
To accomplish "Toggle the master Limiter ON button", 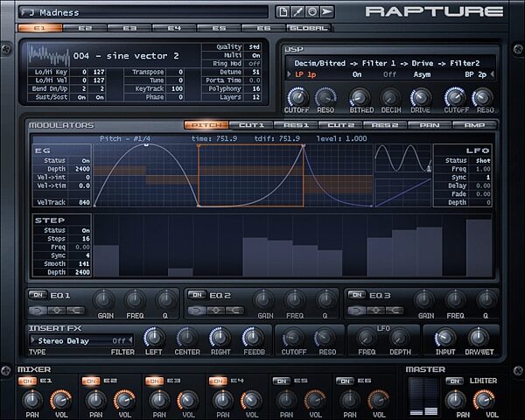I will pos(455,381).
